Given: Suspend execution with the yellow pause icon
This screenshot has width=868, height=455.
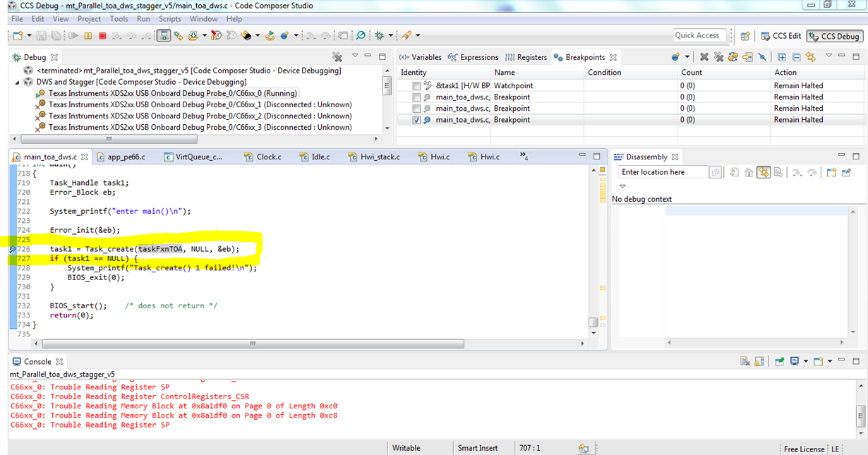Looking at the screenshot, I should [88, 35].
